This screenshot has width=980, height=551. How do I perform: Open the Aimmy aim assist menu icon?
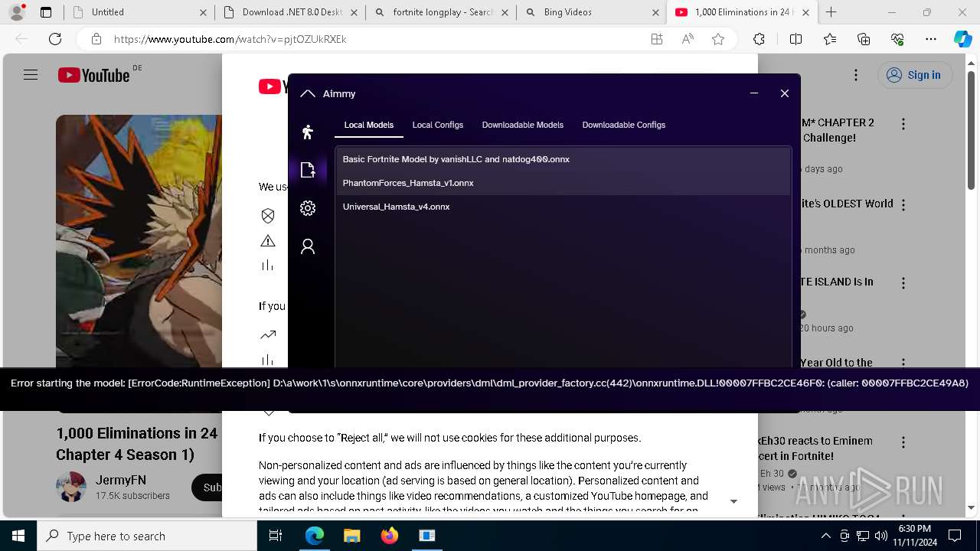[x=308, y=132]
